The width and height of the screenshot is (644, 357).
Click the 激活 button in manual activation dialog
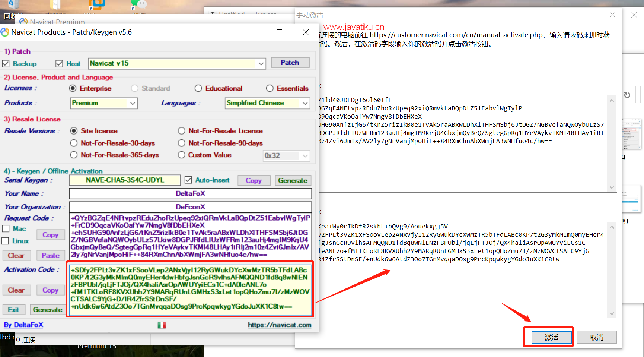[551, 337]
